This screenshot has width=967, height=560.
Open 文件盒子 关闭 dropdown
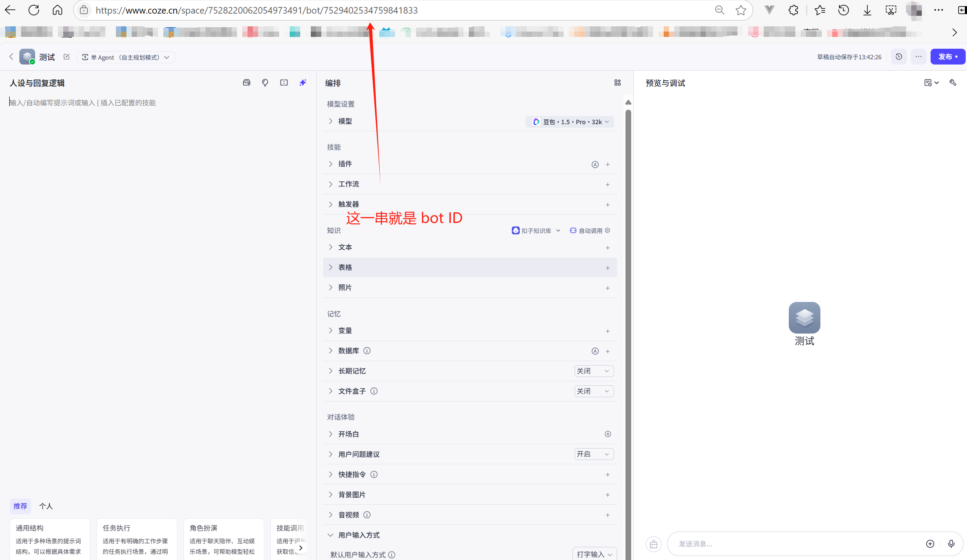pyautogui.click(x=593, y=391)
